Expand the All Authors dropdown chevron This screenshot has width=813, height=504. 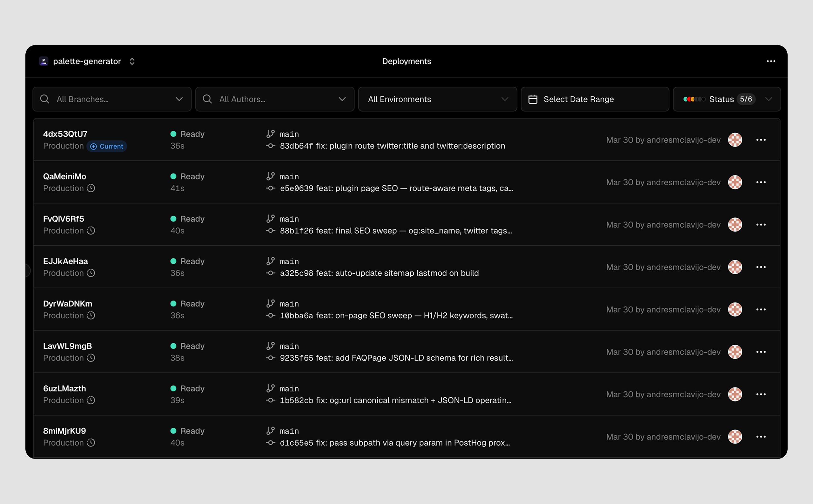[342, 99]
